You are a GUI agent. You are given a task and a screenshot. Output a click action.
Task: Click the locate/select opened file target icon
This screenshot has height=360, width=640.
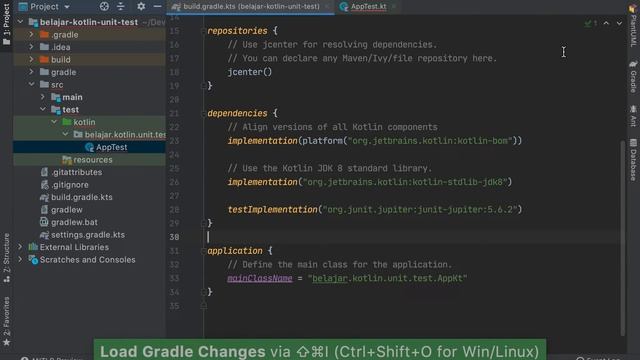pyautogui.click(x=104, y=6)
